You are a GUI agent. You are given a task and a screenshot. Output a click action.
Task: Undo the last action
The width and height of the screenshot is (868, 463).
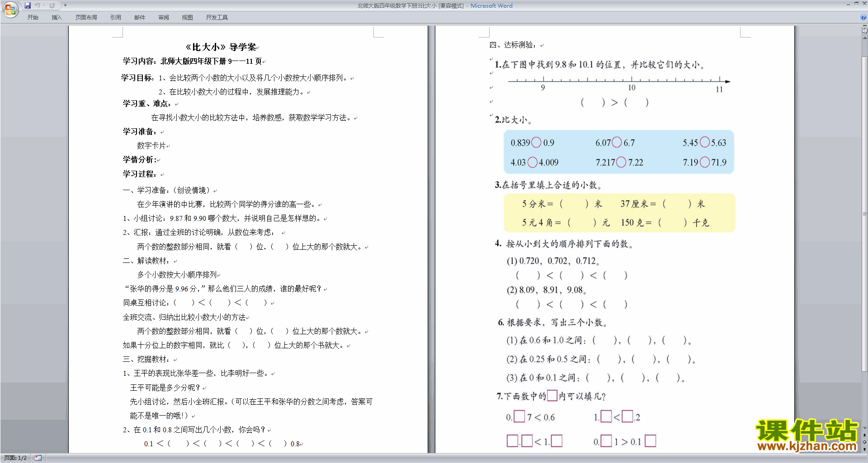38,5
